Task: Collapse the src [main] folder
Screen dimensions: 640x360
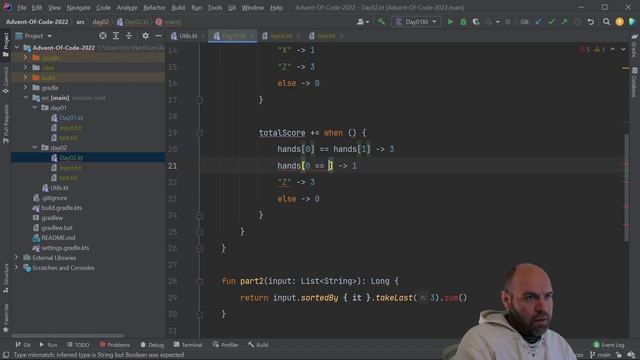Action: (26, 98)
